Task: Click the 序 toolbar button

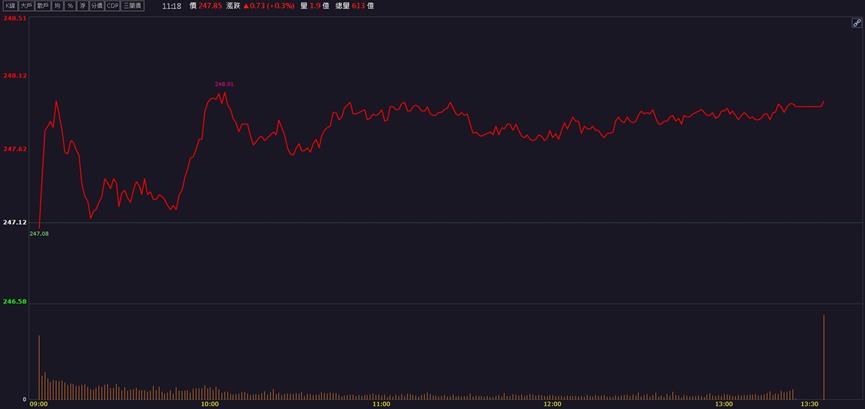Action: pos(83,6)
